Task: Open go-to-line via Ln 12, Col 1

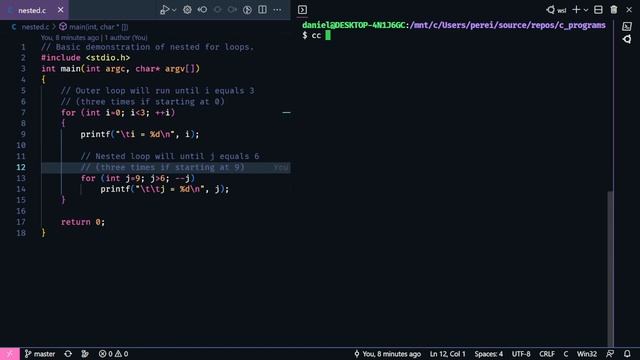Action: [x=448, y=354]
